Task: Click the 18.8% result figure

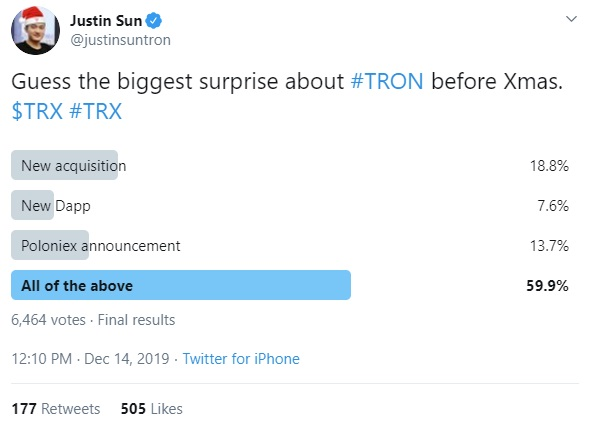Action: pyautogui.click(x=549, y=166)
